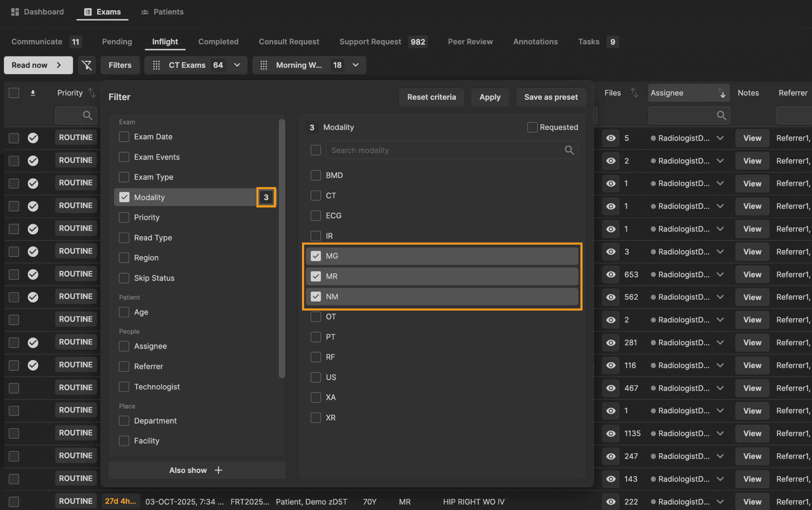812x510 pixels.
Task: Click the Apply button
Action: [490, 97]
